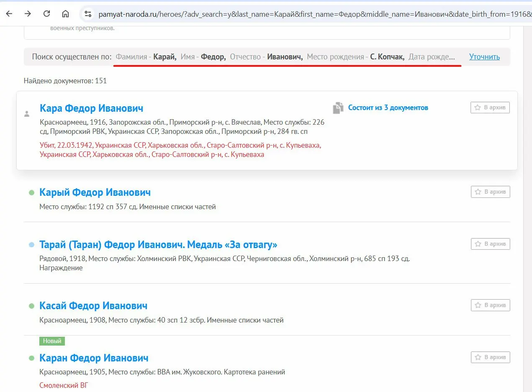
Task: Click search parameter Фамилия - Карай
Action: (146, 57)
